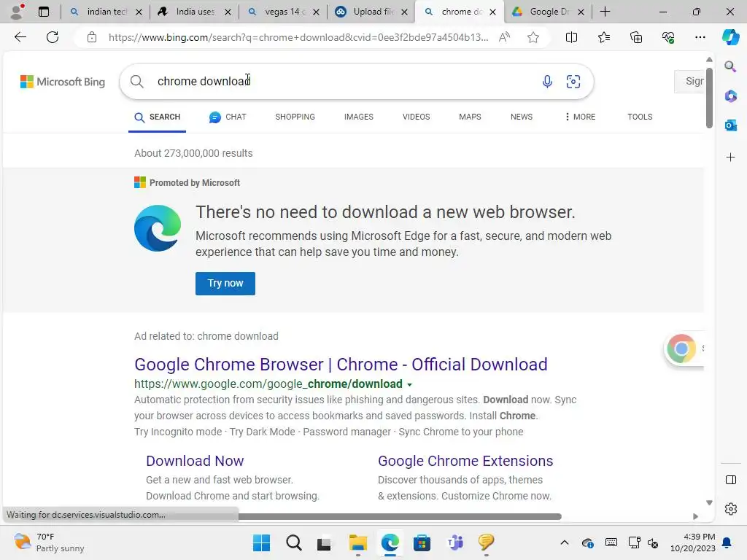Select the CHAT search tab
Image resolution: width=747 pixels, height=560 pixels.
(228, 117)
